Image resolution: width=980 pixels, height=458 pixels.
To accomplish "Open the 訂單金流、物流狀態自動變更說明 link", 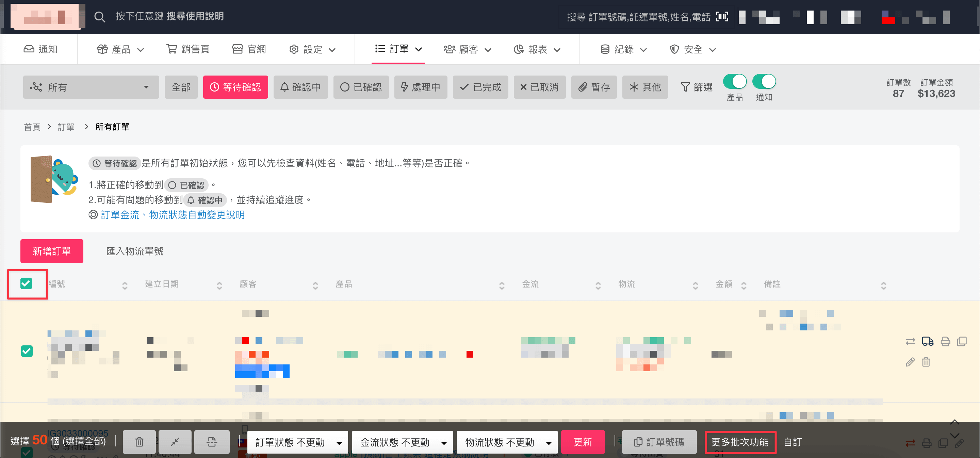I will point(172,215).
